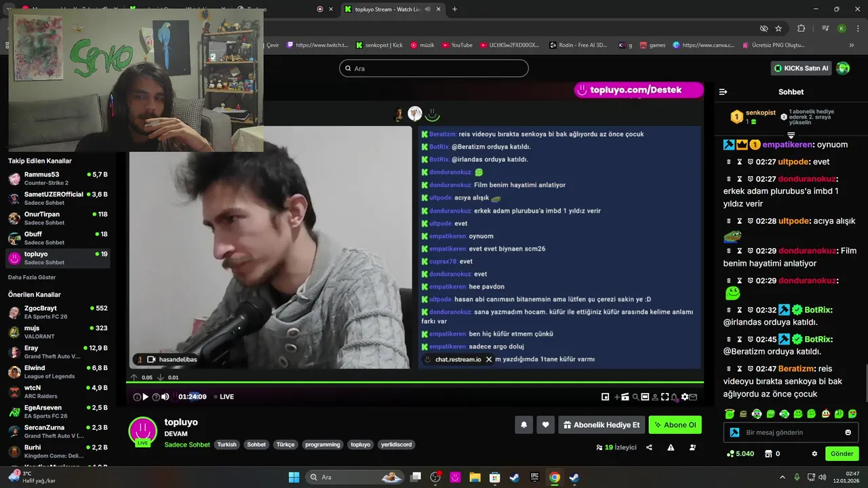Focus the Ara search field

434,68
